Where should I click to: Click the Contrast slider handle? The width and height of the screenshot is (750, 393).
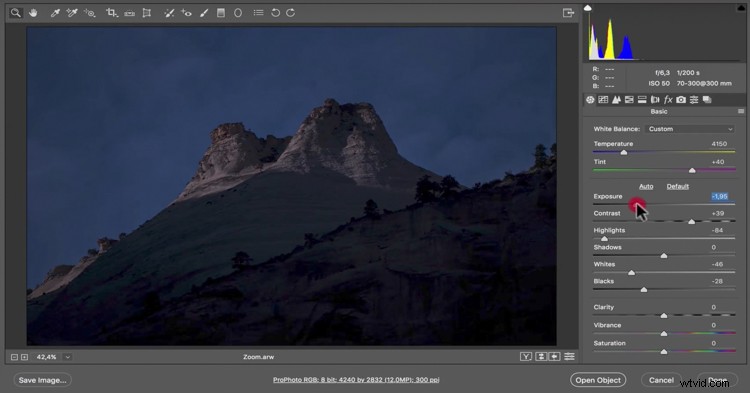coord(691,222)
